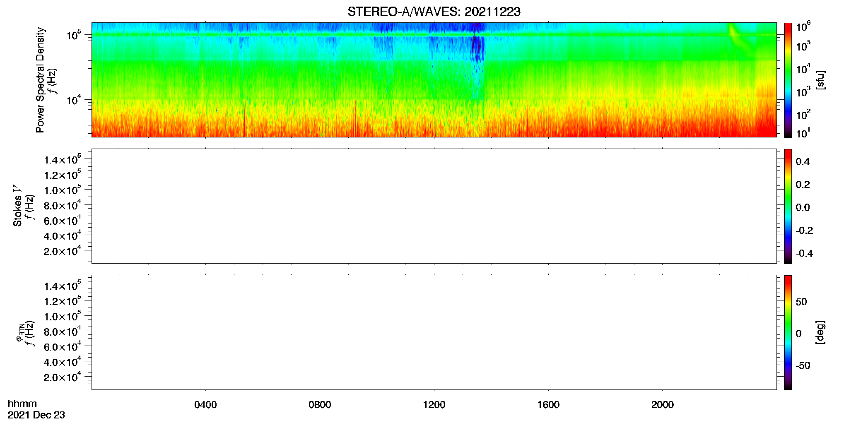Click the 1.4×10^5 tick label on Stokes V

[63, 159]
